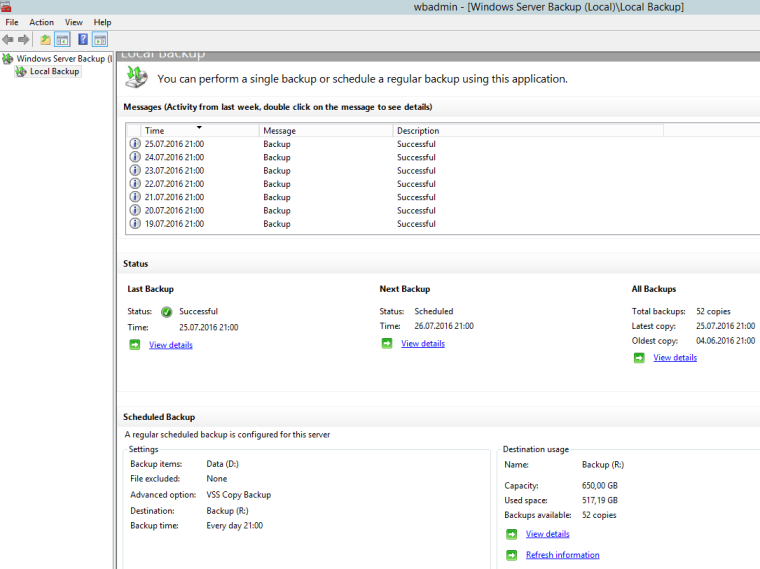
Task: Open View details link under Destination usage
Action: click(x=547, y=534)
